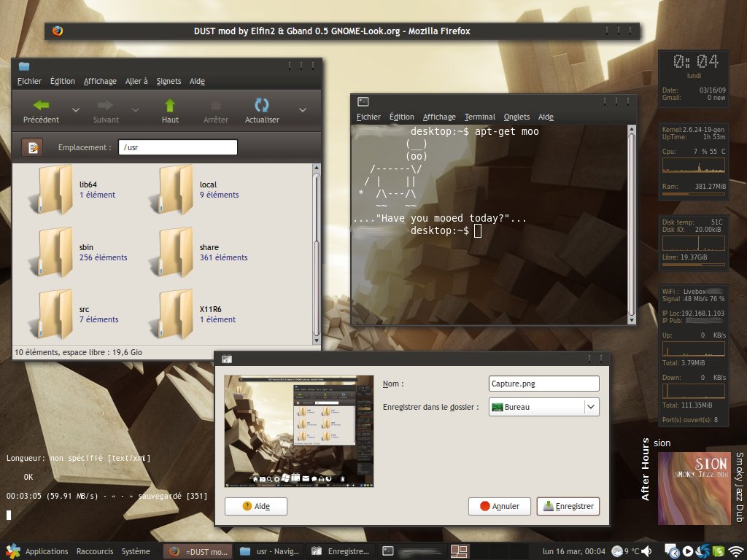Go back with the Précédent arrow

(42, 111)
